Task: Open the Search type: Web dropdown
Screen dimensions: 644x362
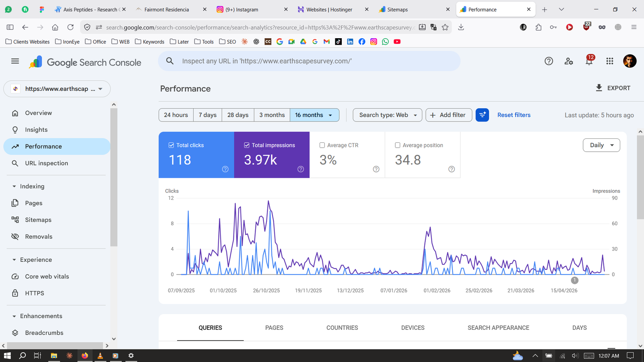Action: (x=388, y=115)
